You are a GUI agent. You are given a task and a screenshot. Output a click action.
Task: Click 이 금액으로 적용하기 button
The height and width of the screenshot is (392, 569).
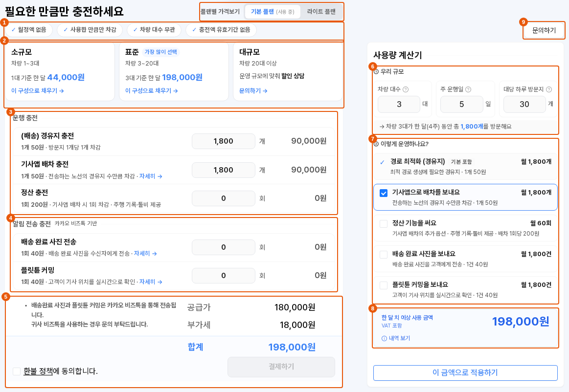coord(465,373)
